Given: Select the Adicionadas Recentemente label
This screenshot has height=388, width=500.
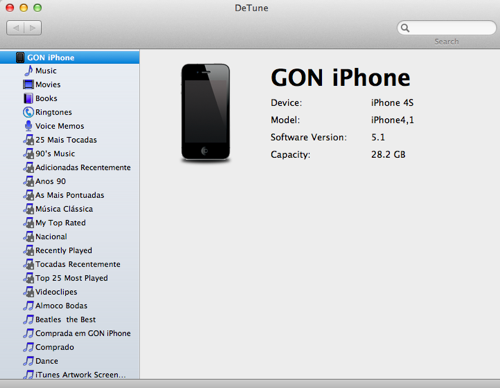Looking at the screenshot, I should point(83,167).
